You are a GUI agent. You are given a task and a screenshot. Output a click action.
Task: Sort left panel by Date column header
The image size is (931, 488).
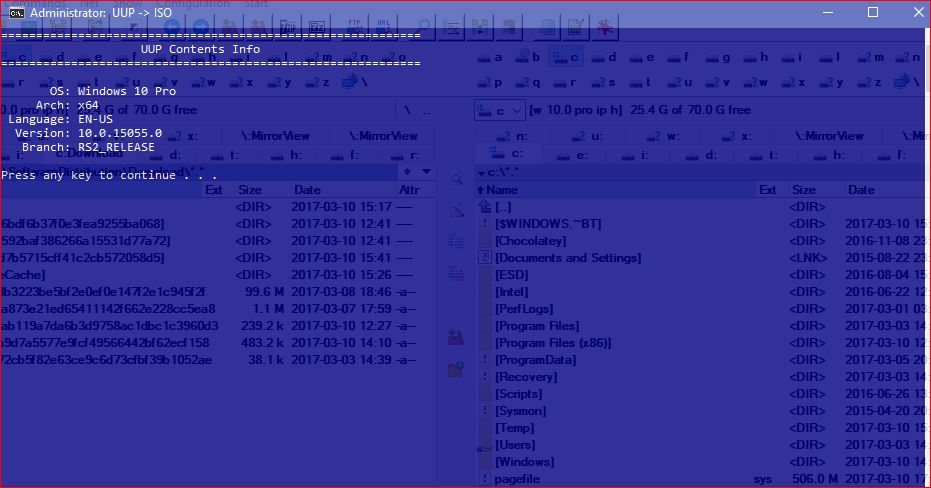307,190
